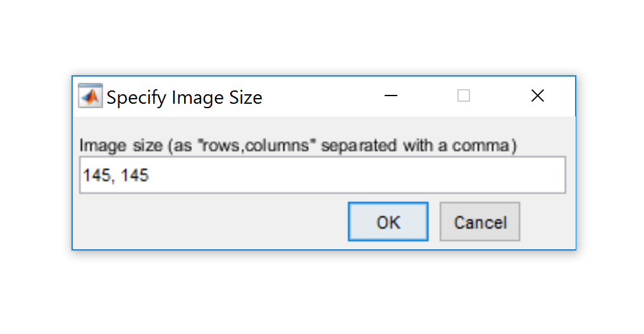Minimize the Specify Image Size dialog
The height and width of the screenshot is (334, 644).
pyautogui.click(x=390, y=96)
